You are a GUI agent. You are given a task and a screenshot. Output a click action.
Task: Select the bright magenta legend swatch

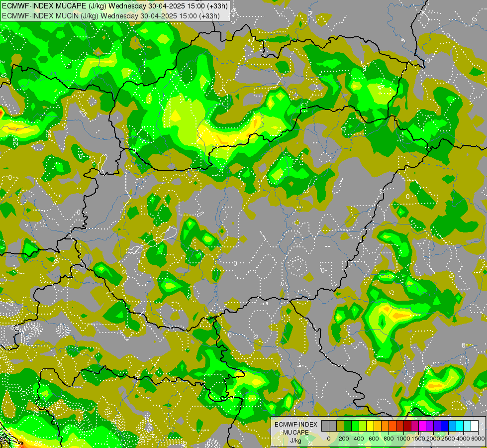pos(423,426)
